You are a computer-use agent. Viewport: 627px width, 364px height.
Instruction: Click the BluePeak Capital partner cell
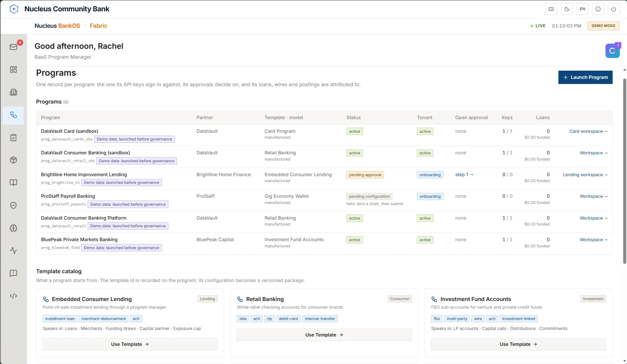coord(215,239)
